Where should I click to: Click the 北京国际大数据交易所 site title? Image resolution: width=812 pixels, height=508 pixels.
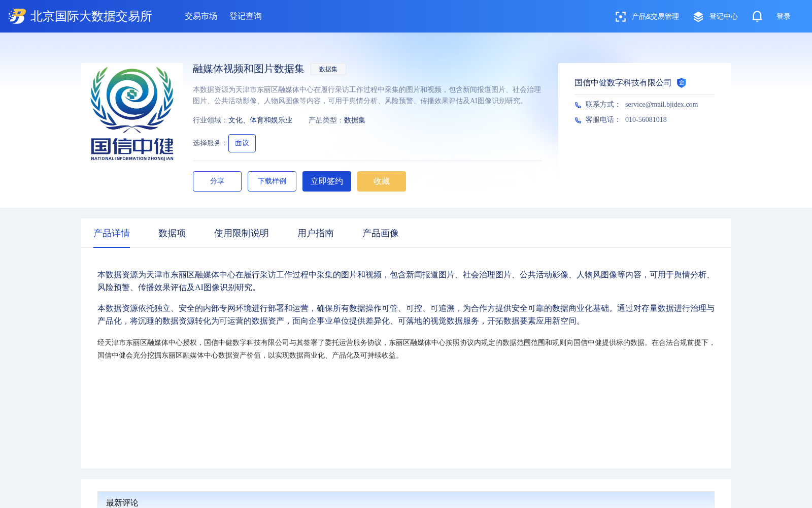coord(91,16)
